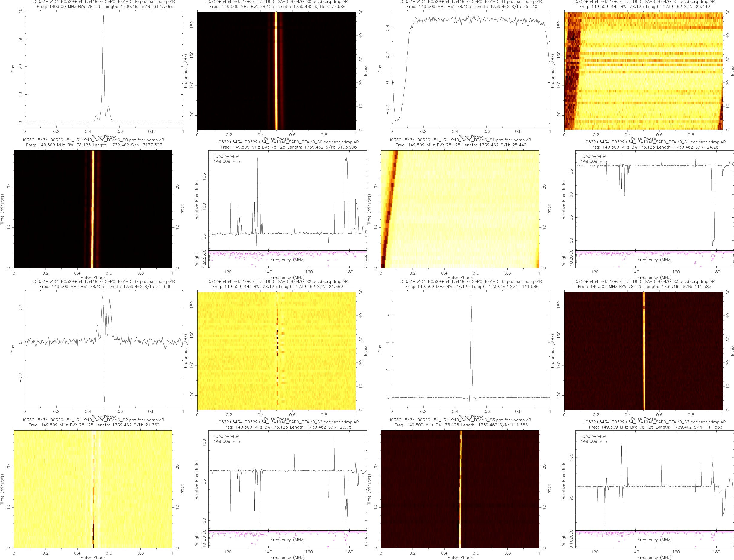Click the S3 frequency versus phase heatmap
Screen dimensions: 734x560
tap(643, 351)
